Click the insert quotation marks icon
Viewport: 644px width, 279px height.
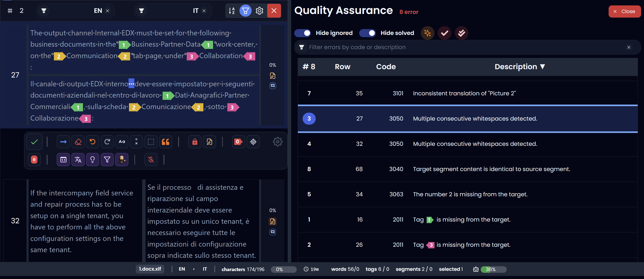166,142
